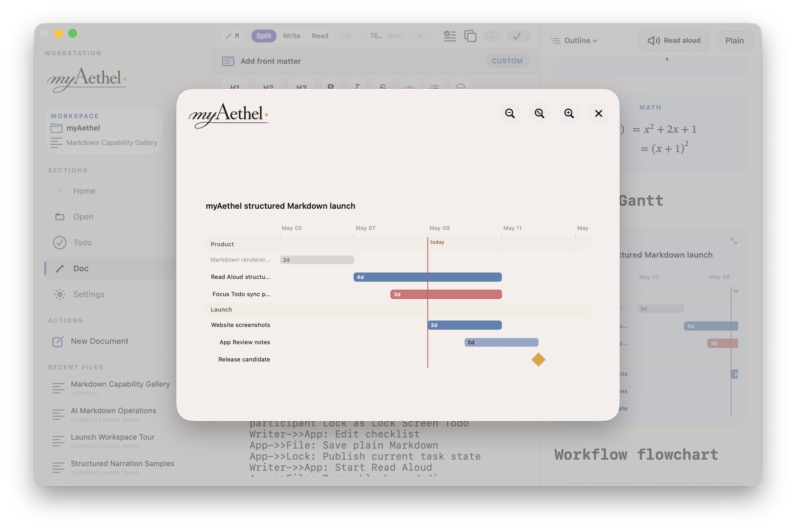Image resolution: width=796 pixels, height=532 pixels.
Task: Click the Settings gear icon
Action: coord(59,294)
